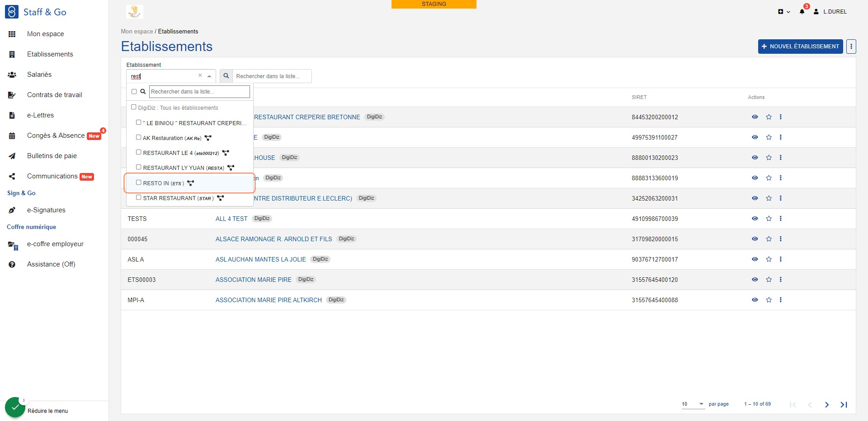Open the more options button beside Nouvel établissement
The image size is (868, 421).
[x=851, y=47]
